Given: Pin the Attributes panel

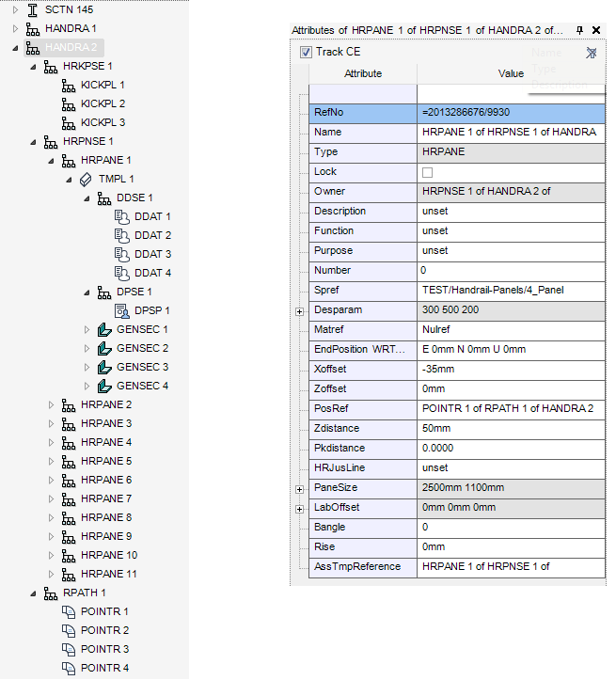Looking at the screenshot, I should (579, 31).
